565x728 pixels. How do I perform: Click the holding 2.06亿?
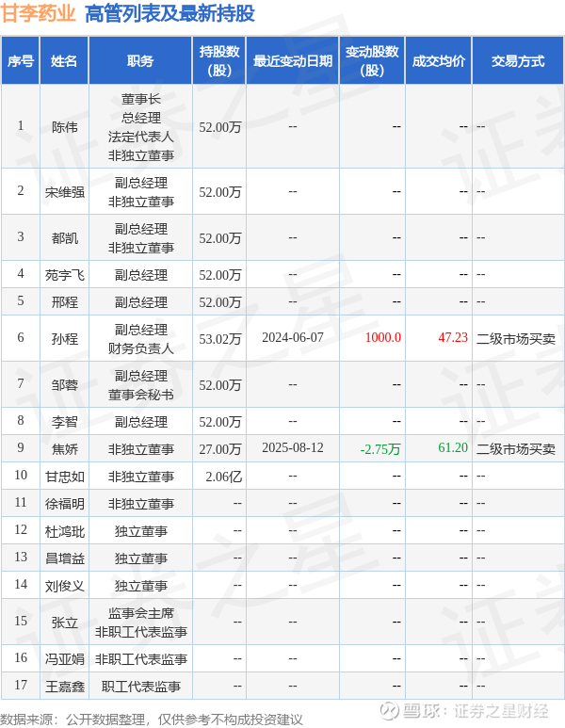(224, 477)
